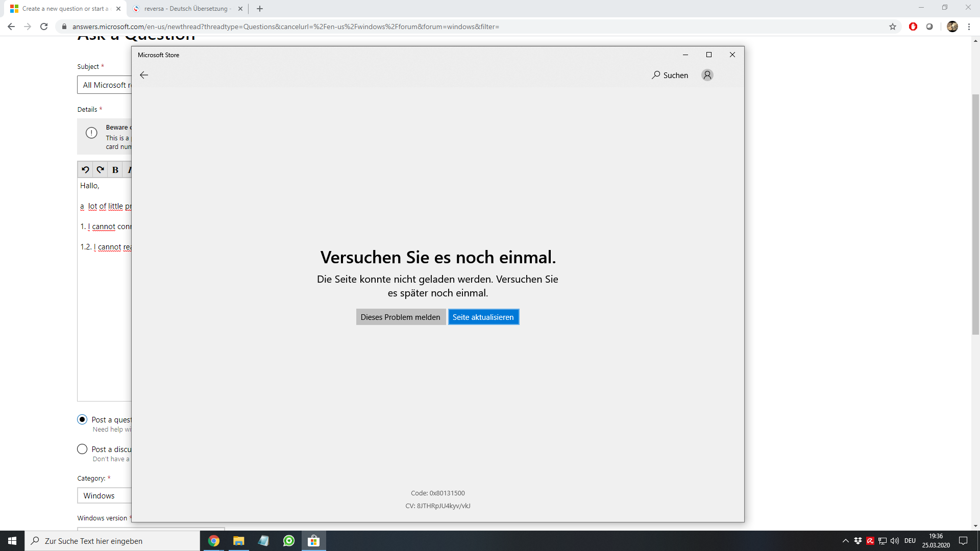This screenshot has width=980, height=551.
Task: Open clock showing 19:36 in taskbar
Action: 936,541
